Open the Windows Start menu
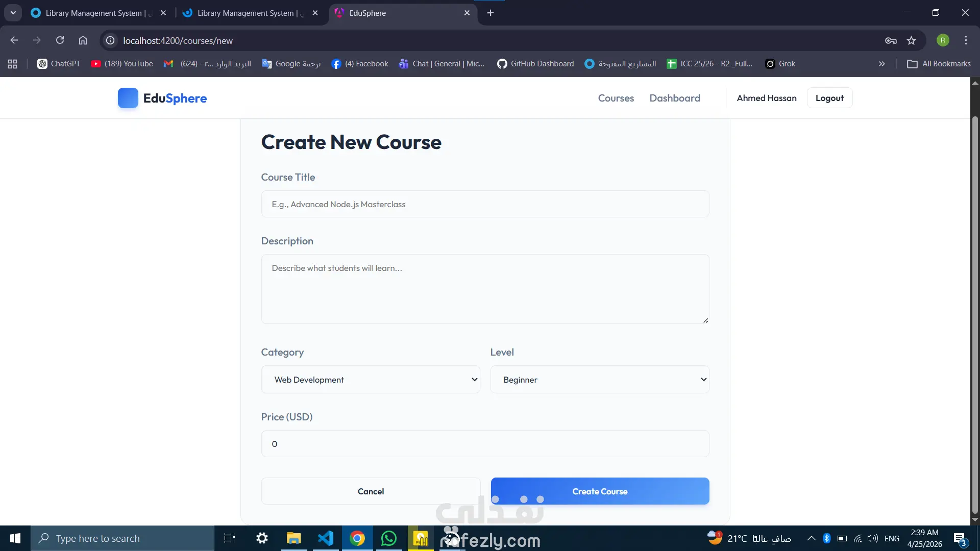Screen dimensions: 980x551 15,538
